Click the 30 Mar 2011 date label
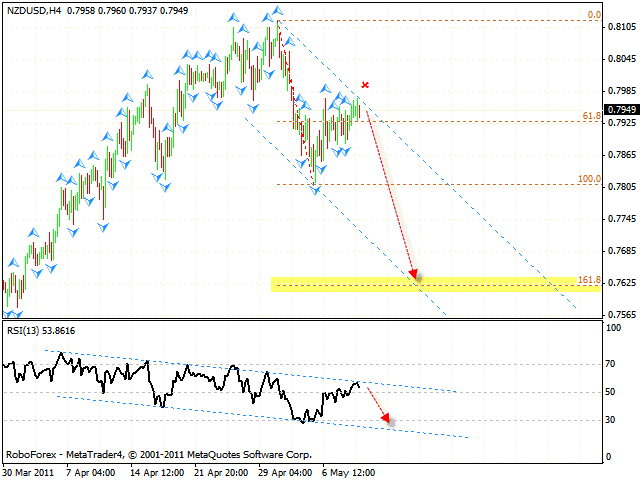The height and width of the screenshot is (480, 640). point(25,472)
